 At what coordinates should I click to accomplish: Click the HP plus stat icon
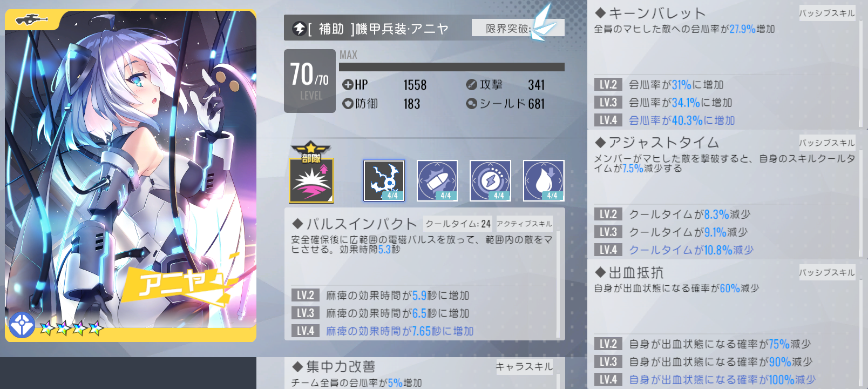[348, 85]
